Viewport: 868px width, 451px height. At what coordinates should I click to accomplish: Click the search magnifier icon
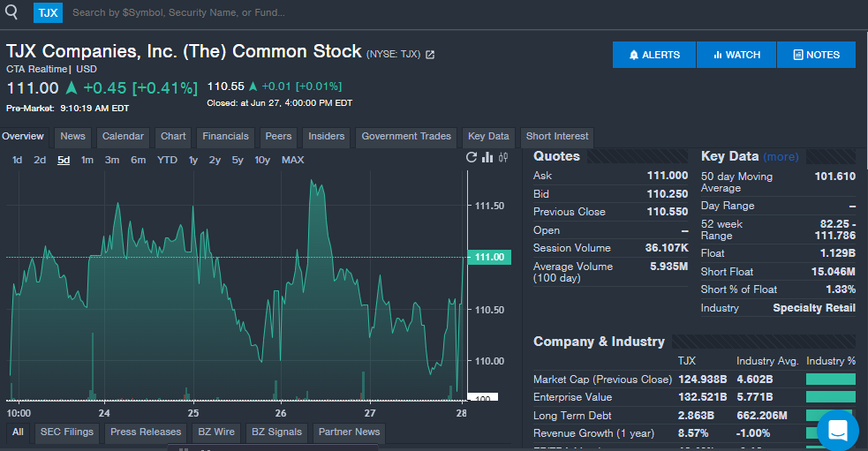click(x=11, y=11)
